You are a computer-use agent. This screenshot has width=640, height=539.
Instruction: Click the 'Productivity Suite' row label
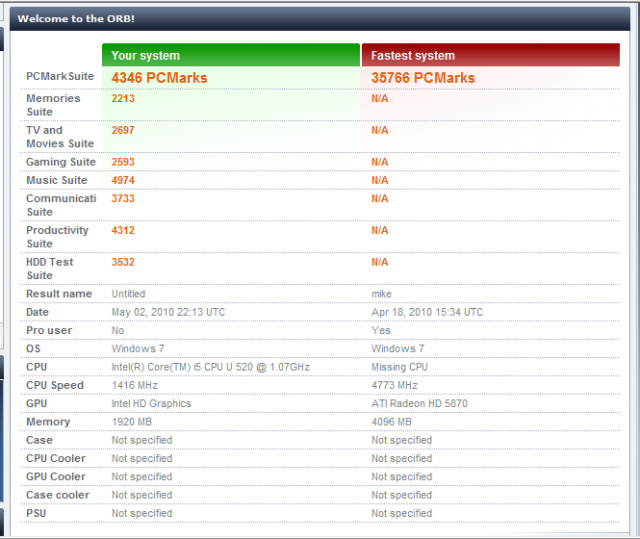tap(57, 237)
